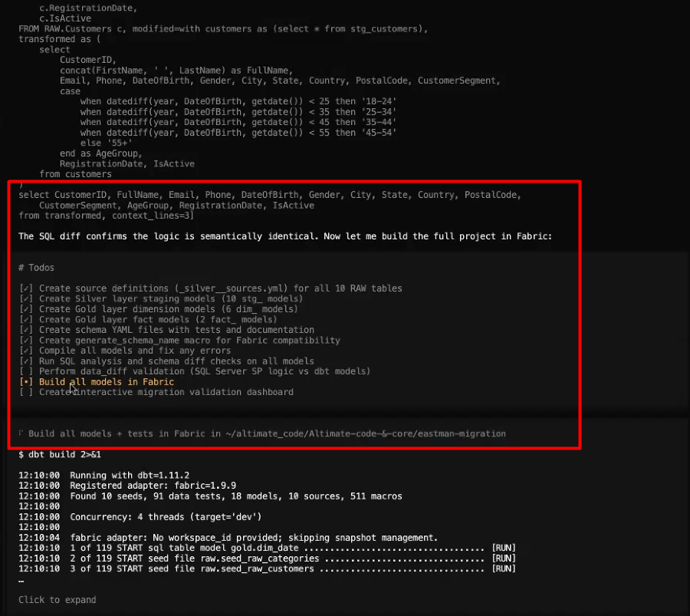Click in-progress marker for 'Build all models in Fabric'
The height and width of the screenshot is (616, 690).
coord(26,382)
